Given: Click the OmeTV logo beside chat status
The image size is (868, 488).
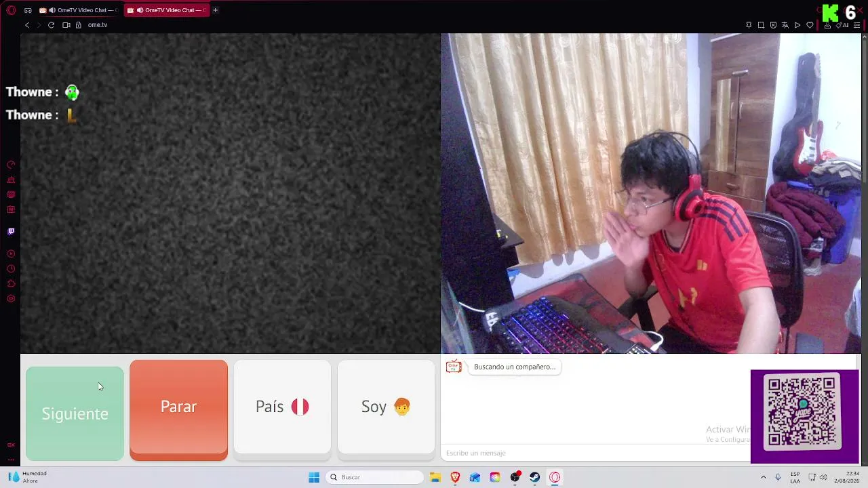Looking at the screenshot, I should (x=454, y=367).
